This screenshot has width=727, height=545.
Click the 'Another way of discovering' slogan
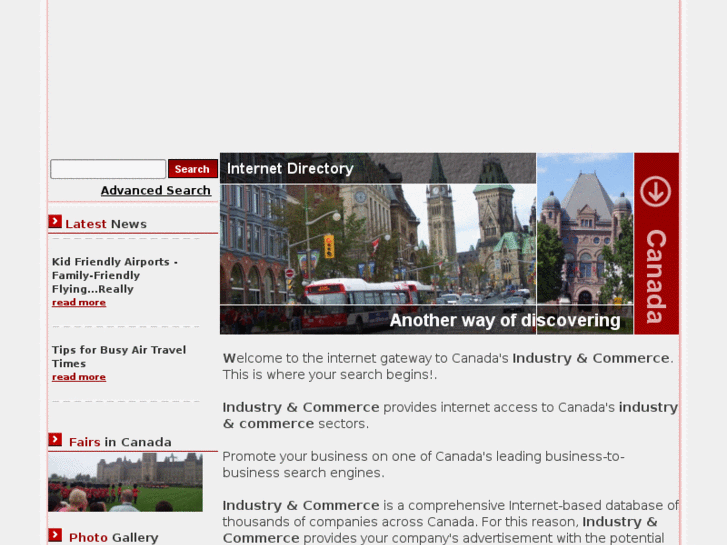pyautogui.click(x=505, y=320)
